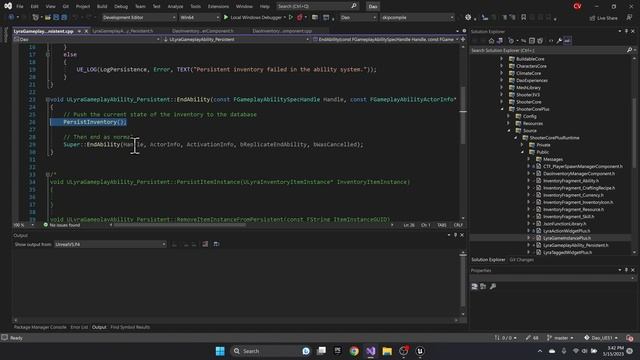Close the LyraGameplay persistent.cpp tab
The width and height of the screenshot is (640, 360).
86,31
